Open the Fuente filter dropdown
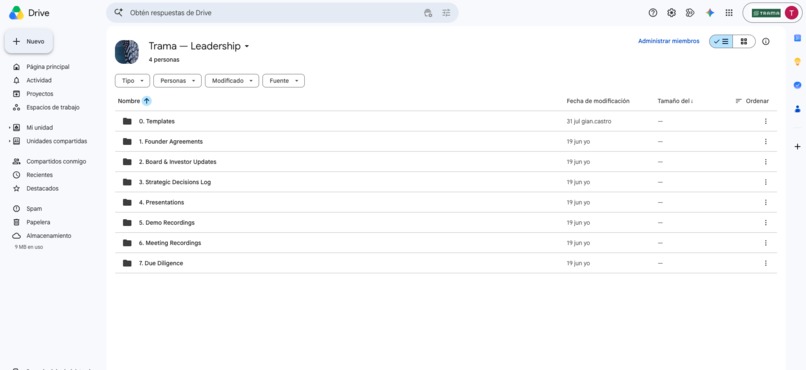Viewport: 806px width, 370px height. click(x=283, y=81)
